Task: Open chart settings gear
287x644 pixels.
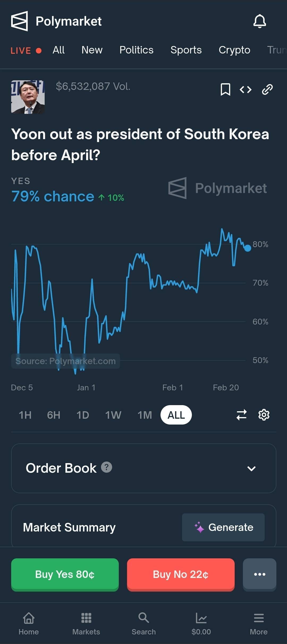Action: [264, 415]
